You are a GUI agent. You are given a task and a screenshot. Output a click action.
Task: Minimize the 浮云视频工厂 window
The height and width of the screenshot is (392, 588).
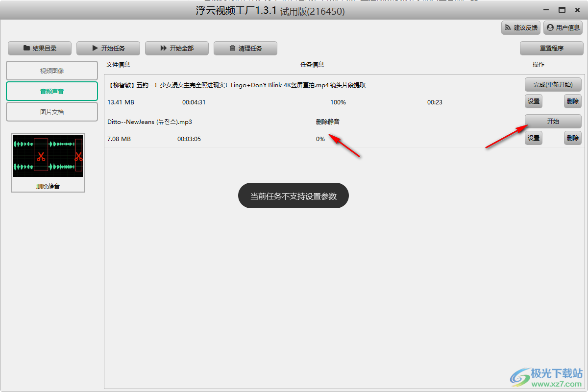tap(546, 10)
